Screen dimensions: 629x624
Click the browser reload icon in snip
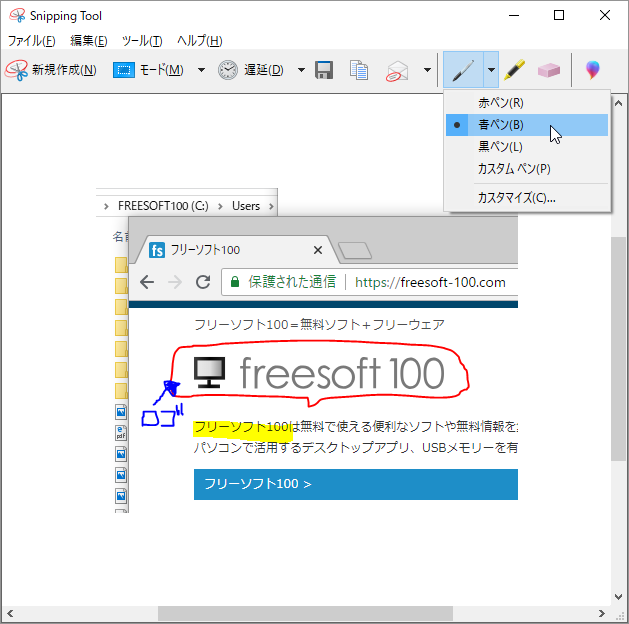tap(203, 282)
